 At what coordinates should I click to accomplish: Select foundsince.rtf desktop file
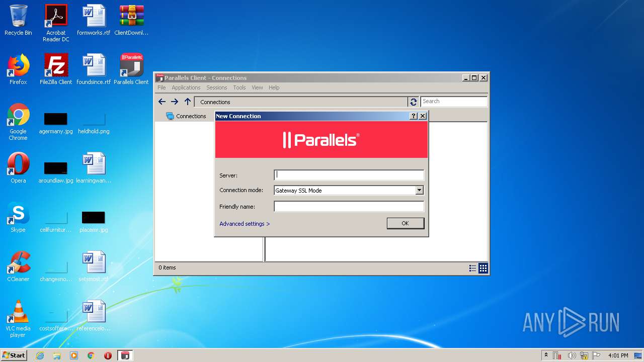pyautogui.click(x=94, y=69)
